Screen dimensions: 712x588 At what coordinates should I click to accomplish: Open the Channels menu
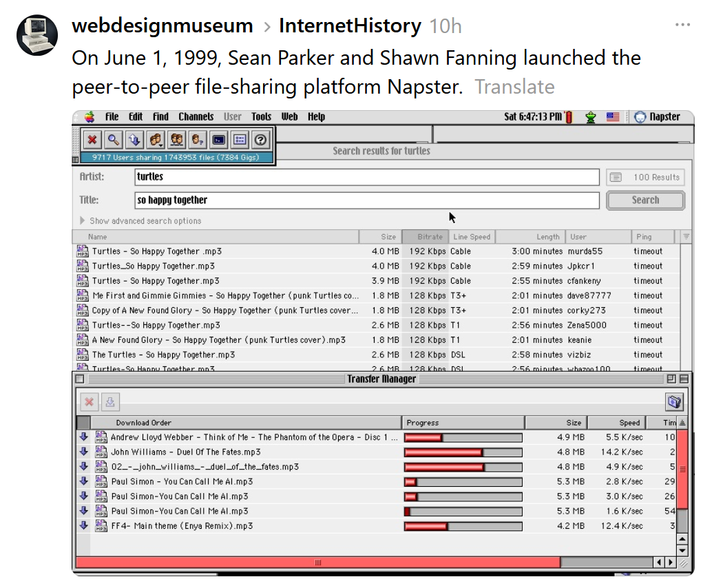pyautogui.click(x=196, y=117)
